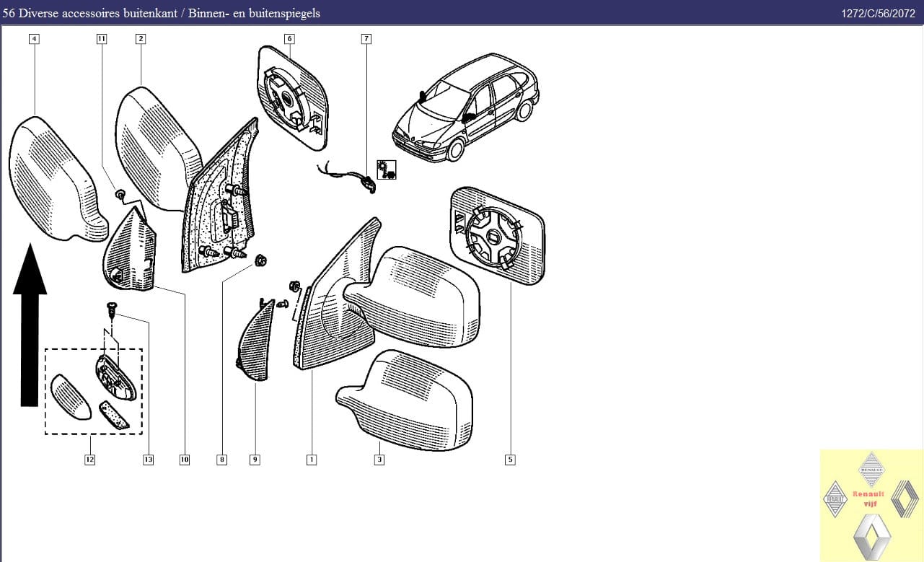Click the large black upward arrow
Image resolution: width=924 pixels, height=562 pixels.
(30, 325)
